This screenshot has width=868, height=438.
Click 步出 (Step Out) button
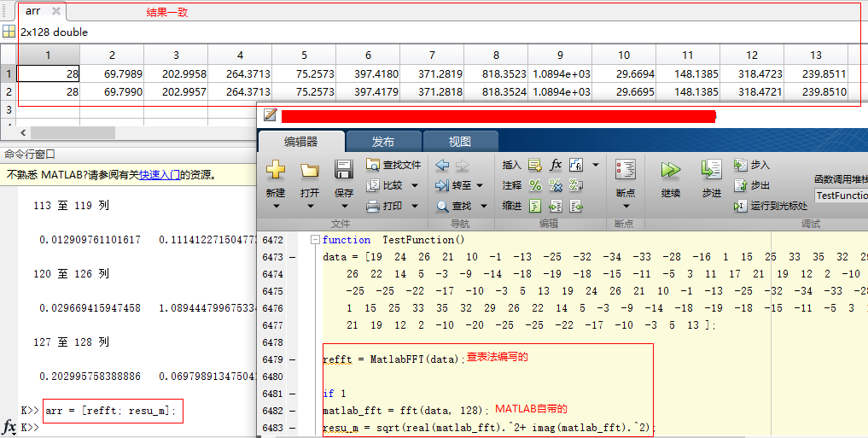pyautogui.click(x=752, y=185)
